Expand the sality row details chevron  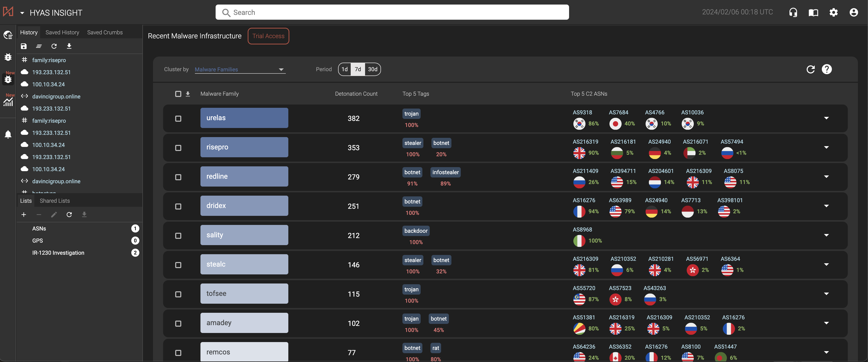[827, 235]
